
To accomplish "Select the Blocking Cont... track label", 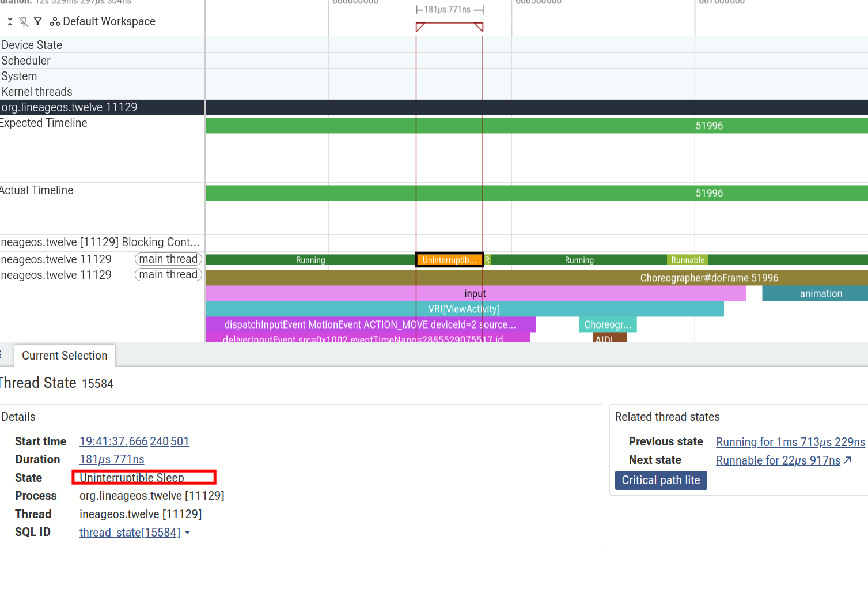I will point(100,242).
